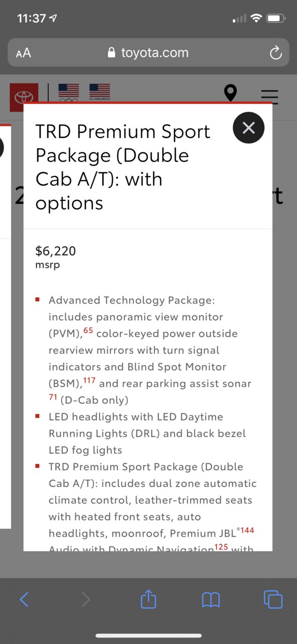Tap the padlock icon in address bar
Image resolution: width=297 pixels, height=644 pixels.
(x=112, y=53)
